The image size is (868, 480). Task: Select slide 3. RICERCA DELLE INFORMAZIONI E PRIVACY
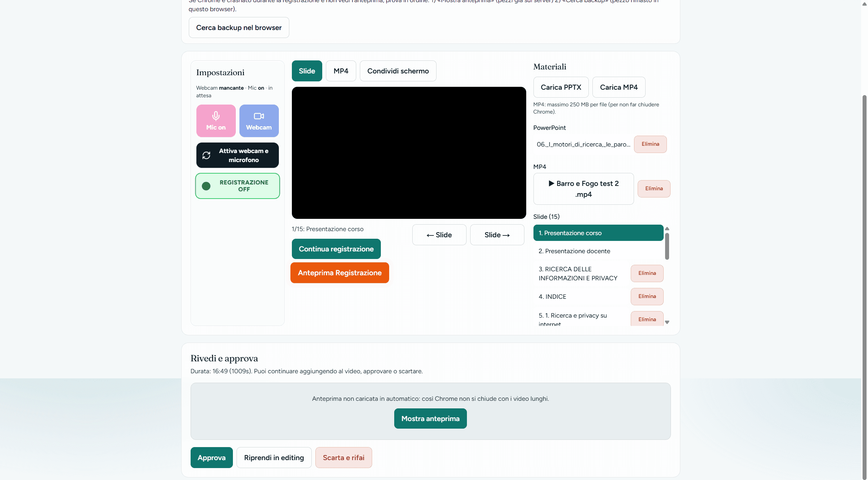point(581,273)
